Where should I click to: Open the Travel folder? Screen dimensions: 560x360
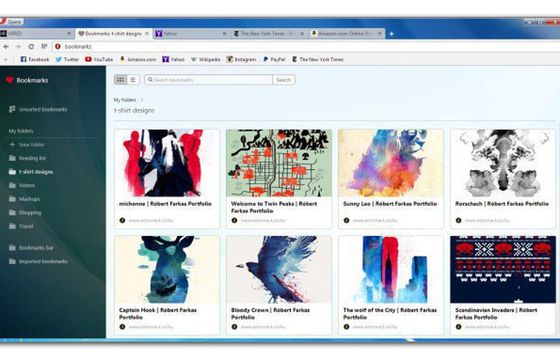21,226
